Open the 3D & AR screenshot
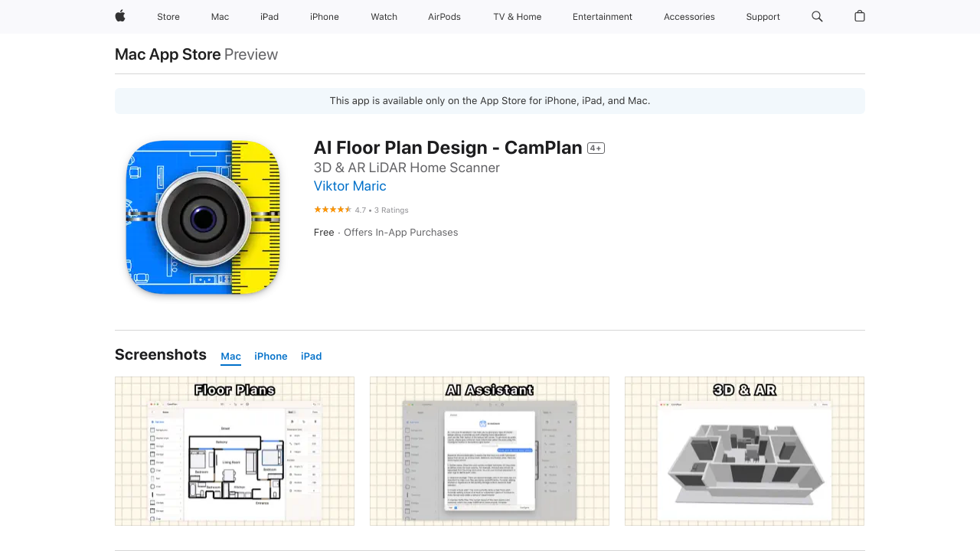Image resolution: width=980 pixels, height=551 pixels. pyautogui.click(x=744, y=451)
